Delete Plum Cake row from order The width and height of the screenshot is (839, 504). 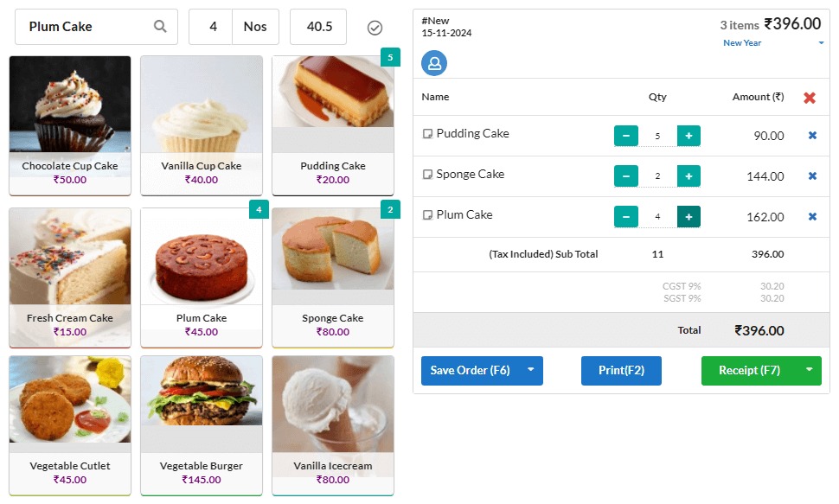pyautogui.click(x=812, y=217)
